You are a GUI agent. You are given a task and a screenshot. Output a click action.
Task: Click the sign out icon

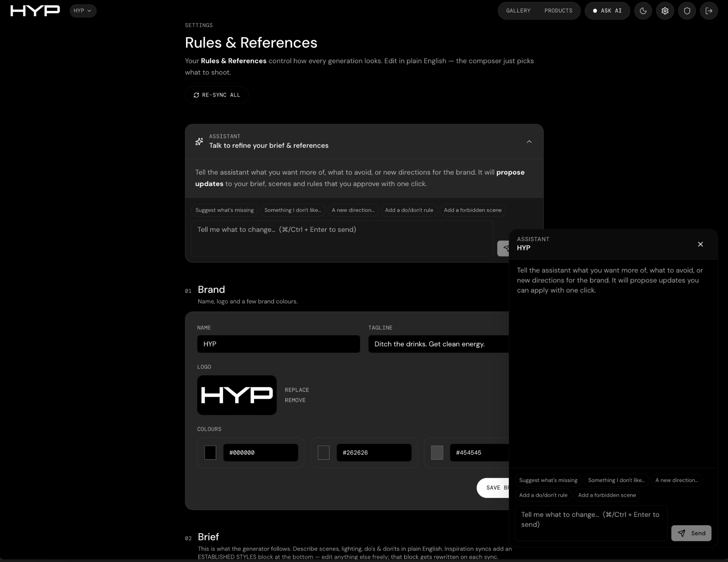(709, 11)
